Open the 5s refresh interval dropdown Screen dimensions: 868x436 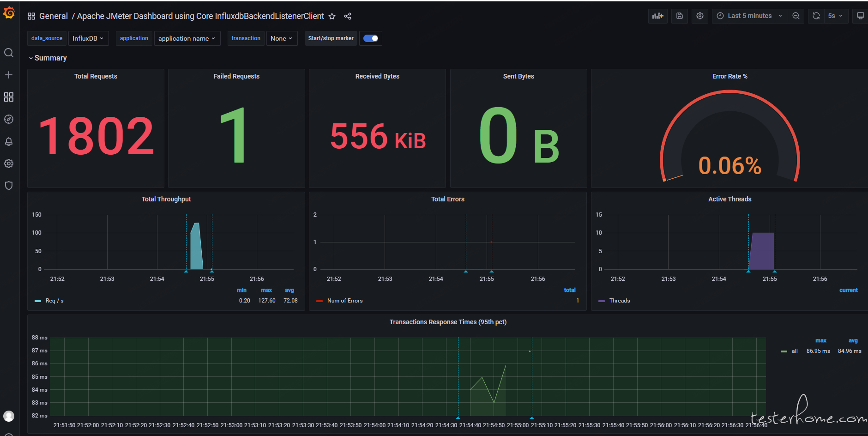(x=836, y=16)
